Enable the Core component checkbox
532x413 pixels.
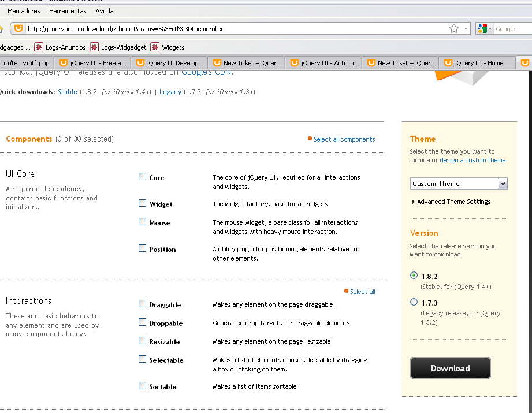click(143, 177)
